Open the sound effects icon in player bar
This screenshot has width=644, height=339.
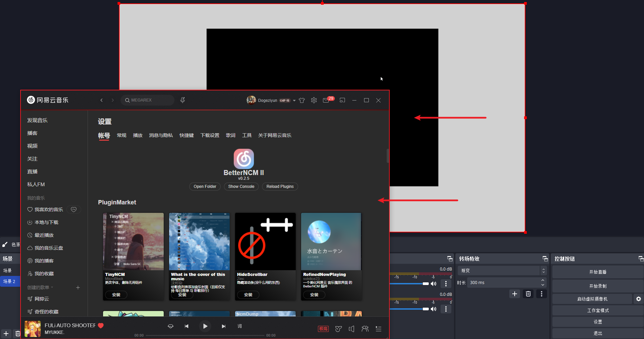tap(339, 329)
